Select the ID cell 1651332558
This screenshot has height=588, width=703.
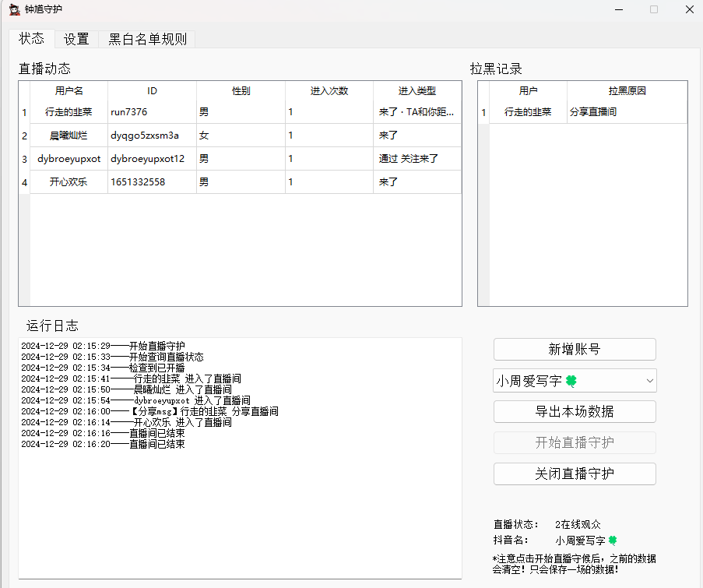[152, 181]
